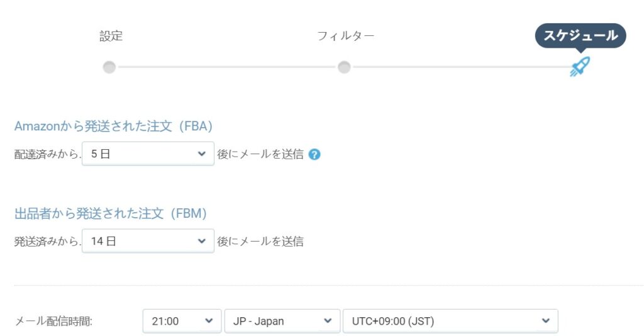Click the Amazonから発送された注文 (FBA) heading
This screenshot has width=644, height=336.
113,126
